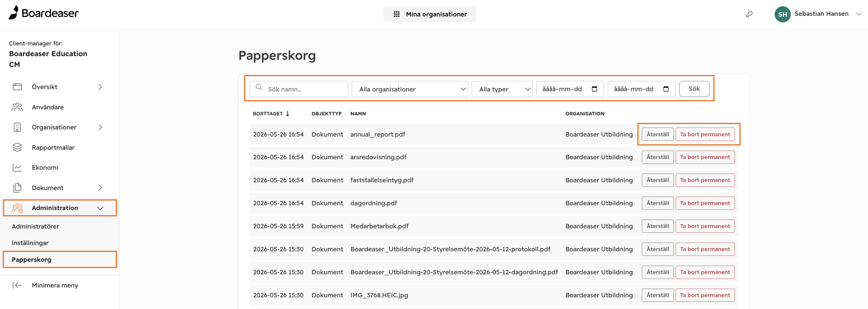
Task: Click the Dokument files icon
Action: click(x=17, y=188)
